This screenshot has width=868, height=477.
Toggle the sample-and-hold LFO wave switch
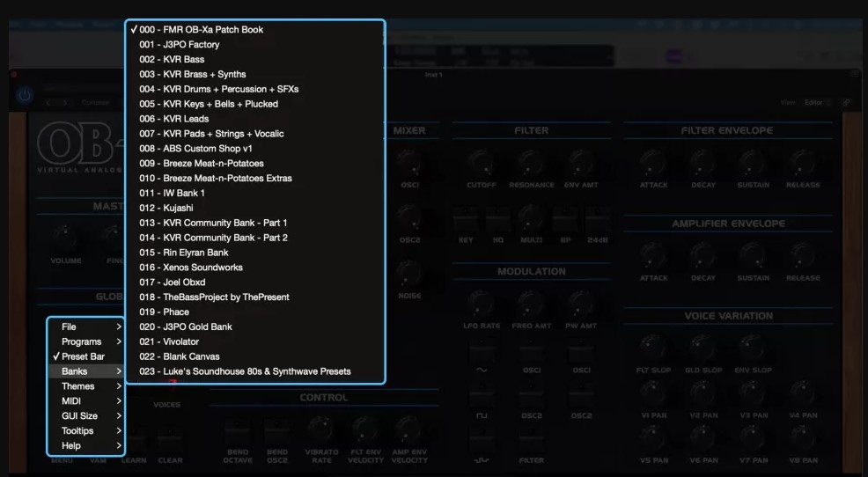(482, 442)
